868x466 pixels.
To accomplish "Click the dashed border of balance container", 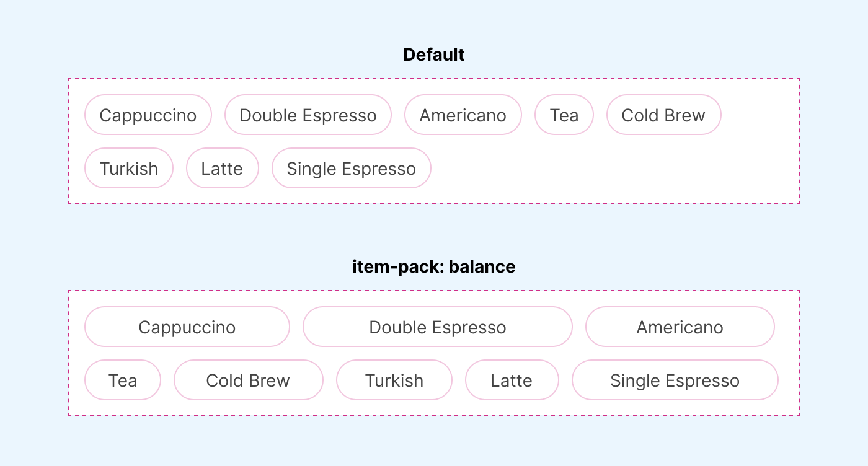I will click(434, 291).
